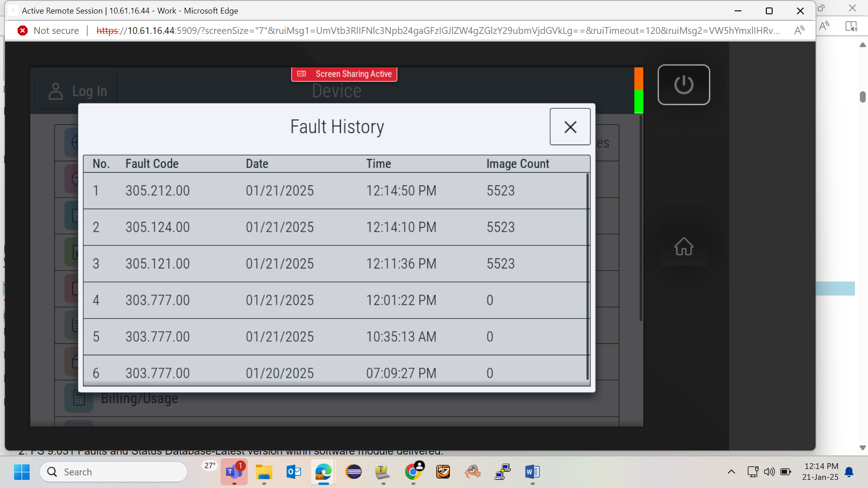This screenshot has height=488, width=868.
Task: Select the Log In user button
Action: [76, 91]
